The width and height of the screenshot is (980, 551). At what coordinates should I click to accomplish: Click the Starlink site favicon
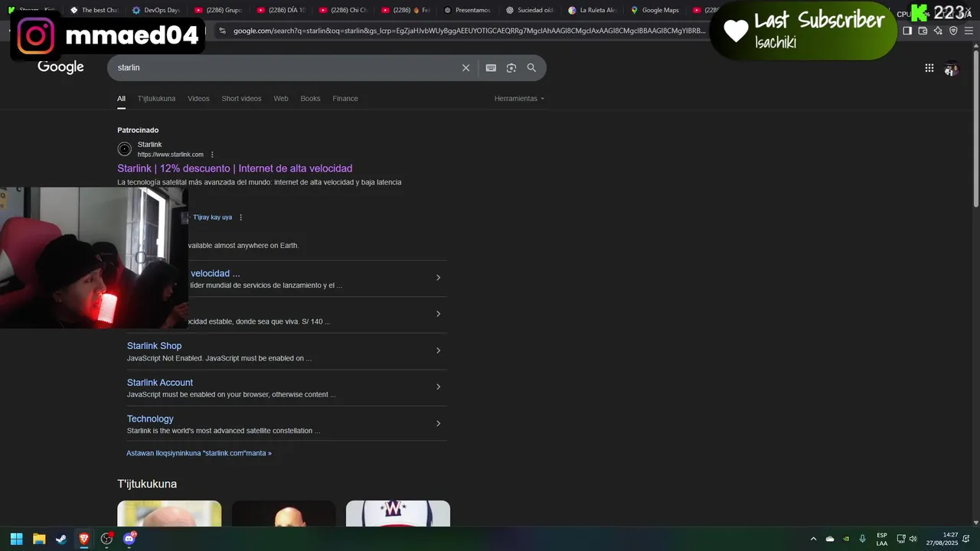124,149
